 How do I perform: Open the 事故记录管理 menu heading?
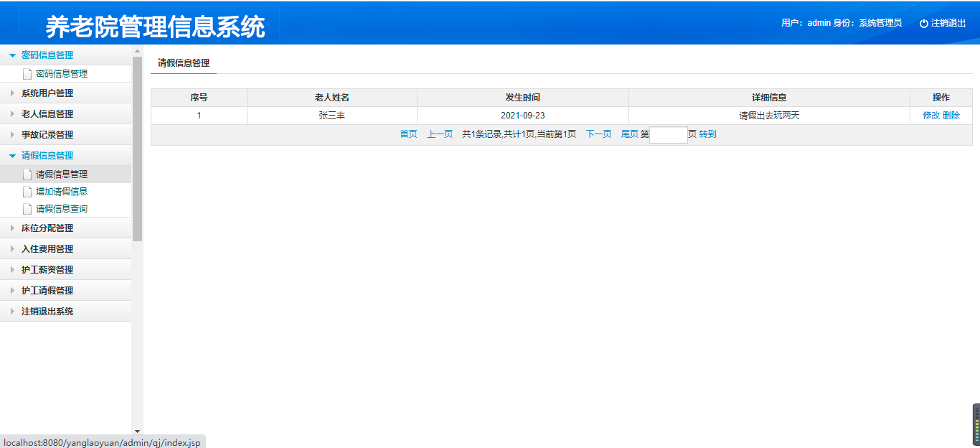[x=47, y=135]
